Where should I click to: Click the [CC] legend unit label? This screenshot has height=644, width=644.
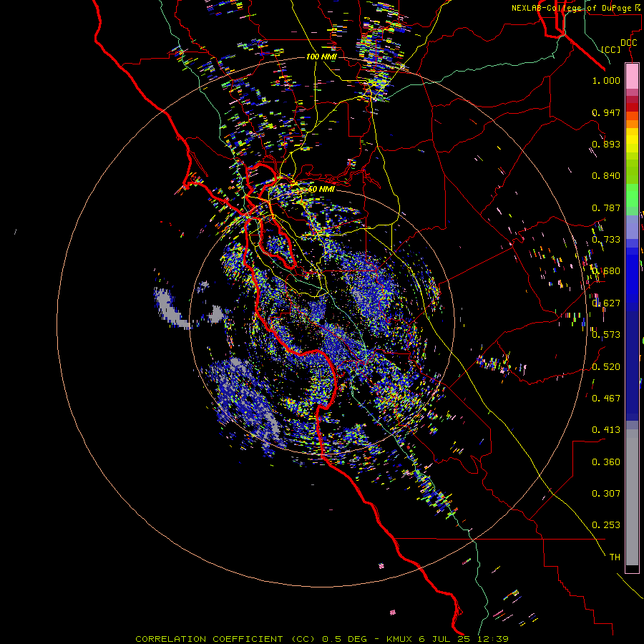pyautogui.click(x=611, y=49)
